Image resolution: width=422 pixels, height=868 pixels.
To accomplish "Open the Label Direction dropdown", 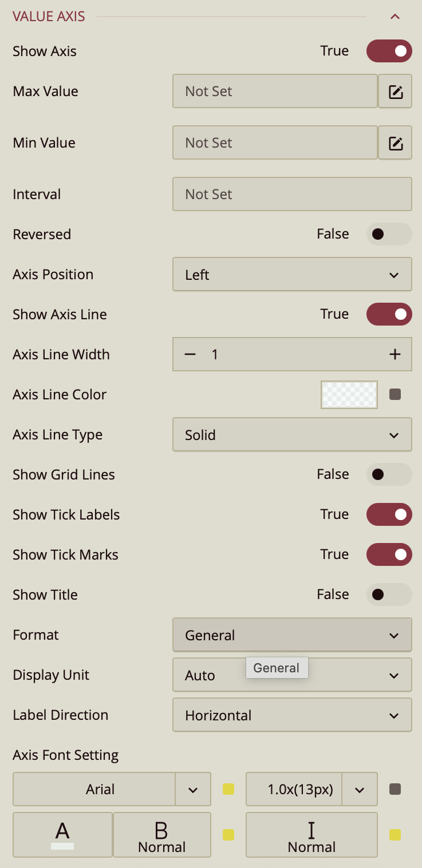I will 292,715.
